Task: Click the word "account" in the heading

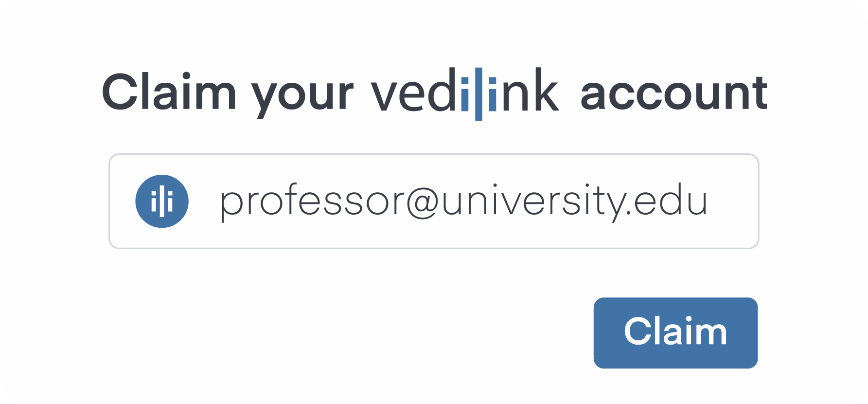Action: [674, 93]
